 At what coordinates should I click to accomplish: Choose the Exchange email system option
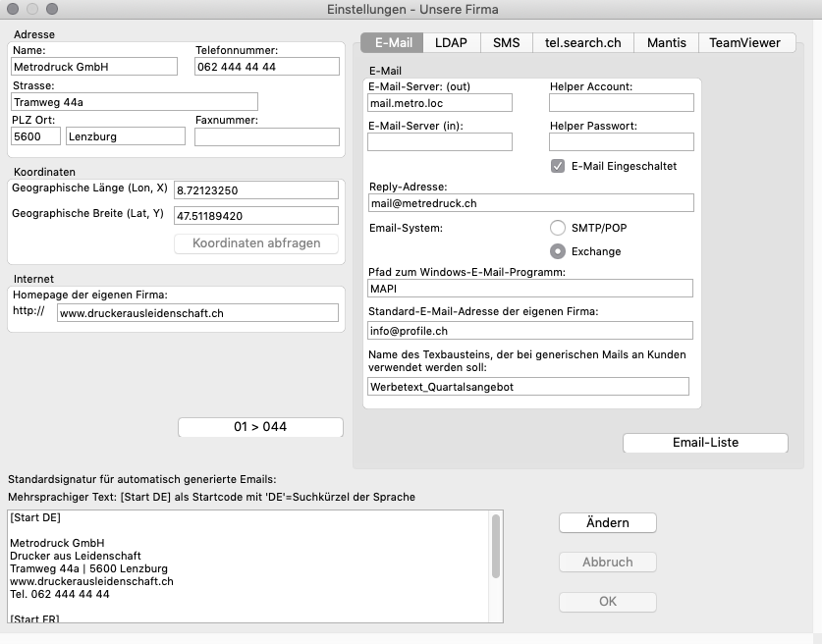coord(558,251)
